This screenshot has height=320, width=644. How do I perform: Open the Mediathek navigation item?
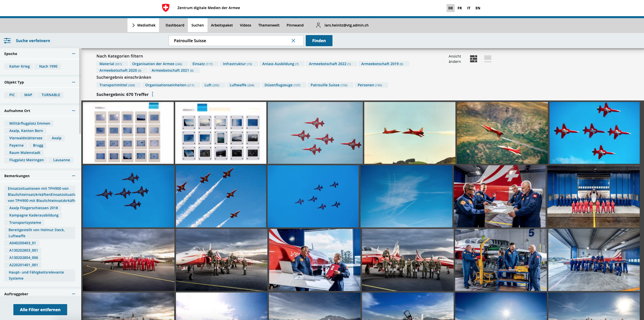(x=143, y=25)
